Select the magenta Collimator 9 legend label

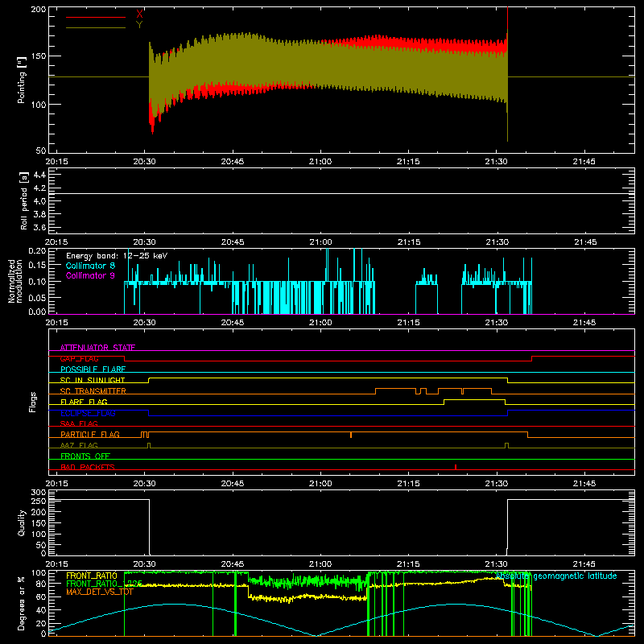point(90,275)
